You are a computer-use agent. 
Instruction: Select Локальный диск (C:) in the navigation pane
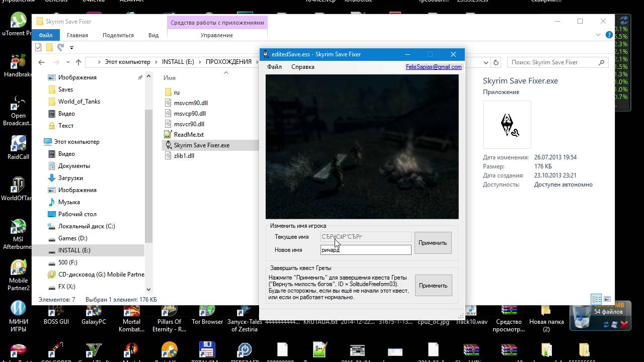[x=87, y=226]
